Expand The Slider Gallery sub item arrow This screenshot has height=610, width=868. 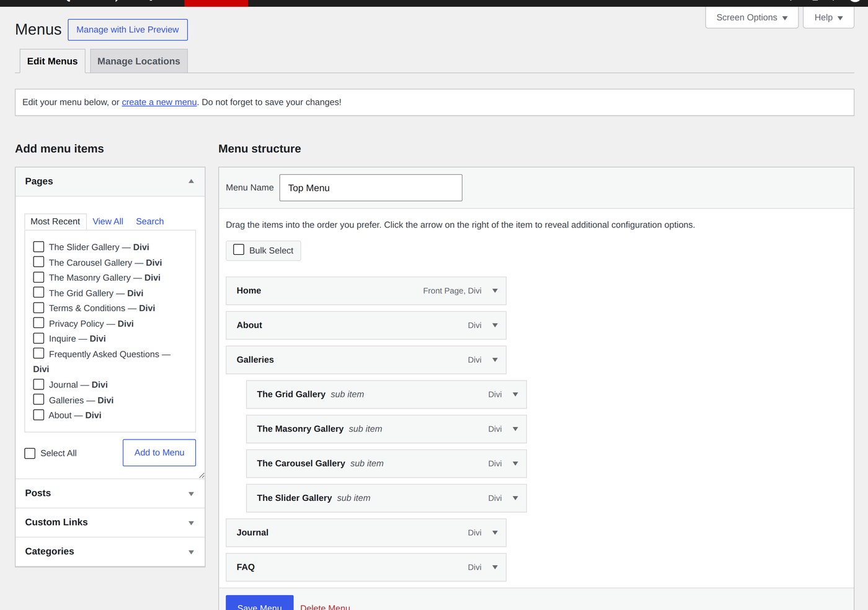pyautogui.click(x=515, y=498)
